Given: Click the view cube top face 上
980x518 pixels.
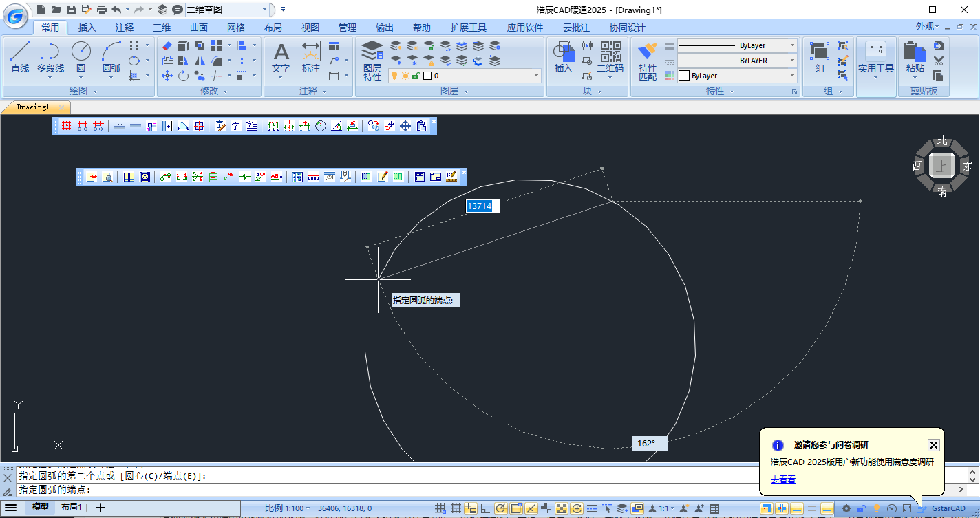Looking at the screenshot, I should tap(941, 166).
